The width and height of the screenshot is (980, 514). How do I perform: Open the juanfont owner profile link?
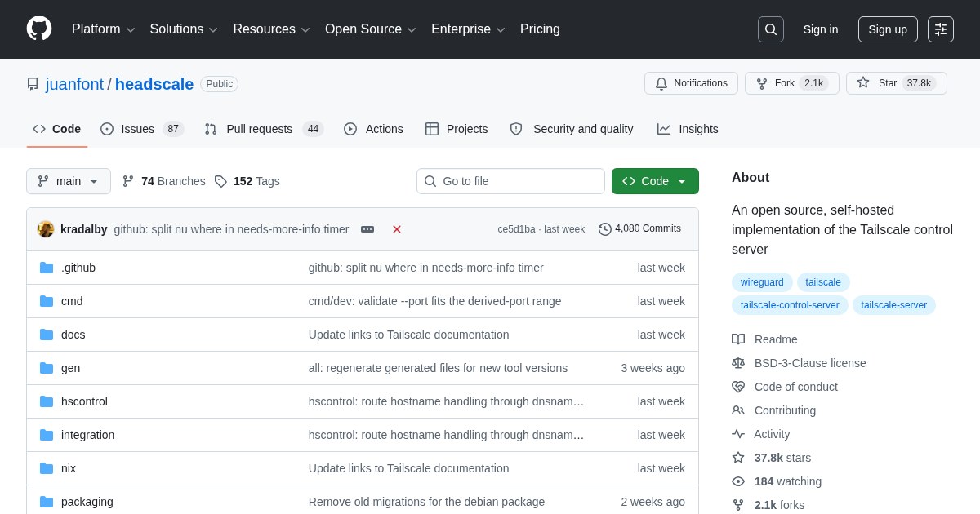(x=75, y=84)
